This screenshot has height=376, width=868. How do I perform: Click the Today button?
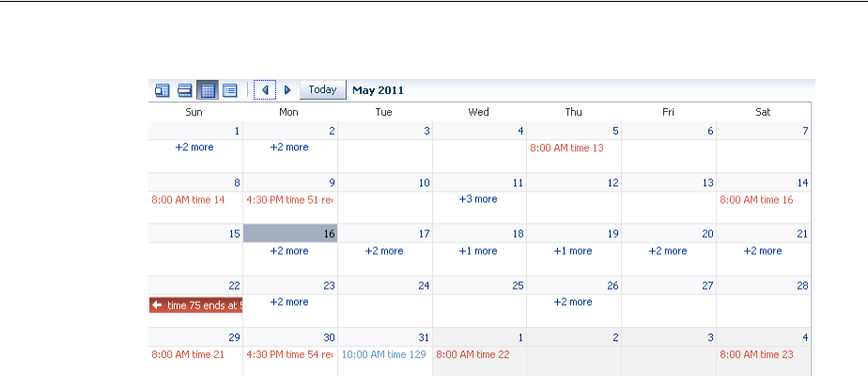(322, 90)
